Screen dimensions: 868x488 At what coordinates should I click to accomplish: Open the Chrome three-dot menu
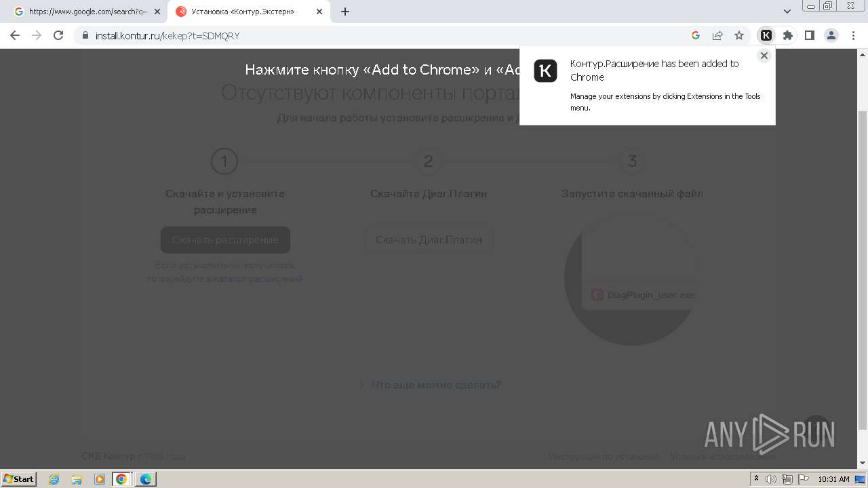click(x=853, y=35)
